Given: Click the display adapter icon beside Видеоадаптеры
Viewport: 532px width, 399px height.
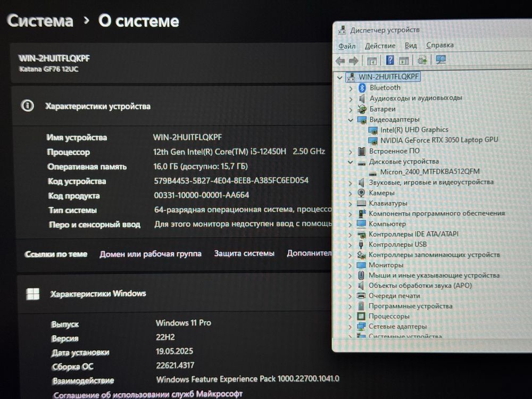Looking at the screenshot, I should (x=362, y=120).
